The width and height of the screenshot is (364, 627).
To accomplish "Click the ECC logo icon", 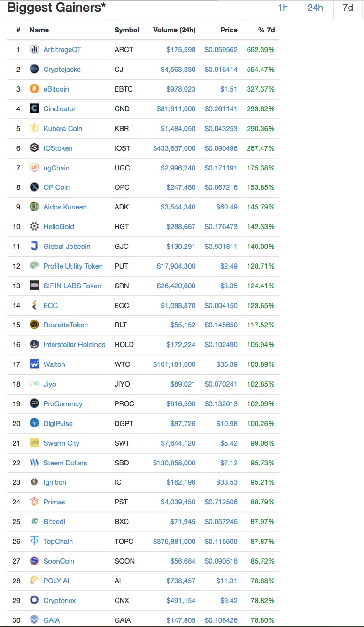I will [34, 305].
